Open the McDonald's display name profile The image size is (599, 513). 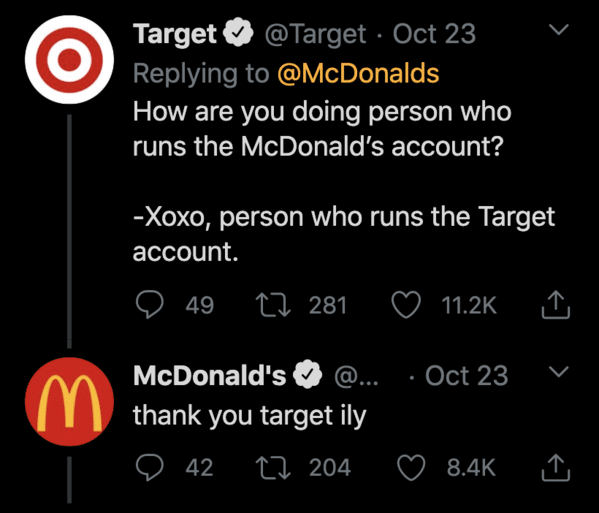coord(210,375)
